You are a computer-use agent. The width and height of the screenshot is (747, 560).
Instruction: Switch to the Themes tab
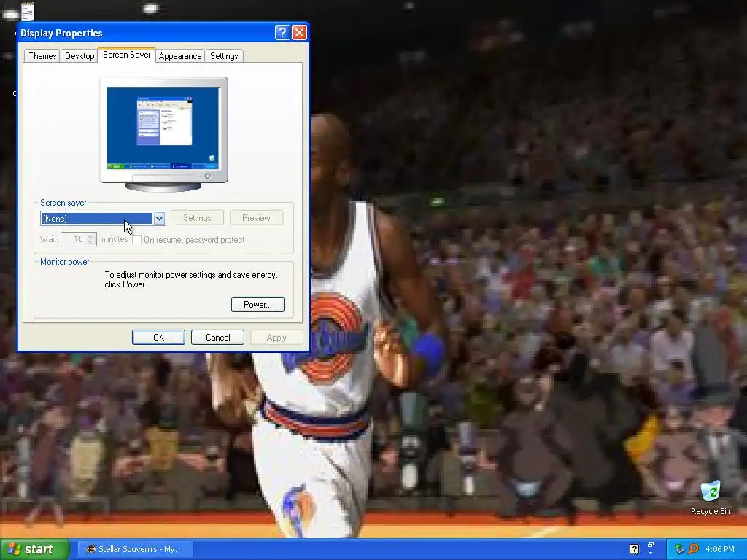pyautogui.click(x=42, y=56)
